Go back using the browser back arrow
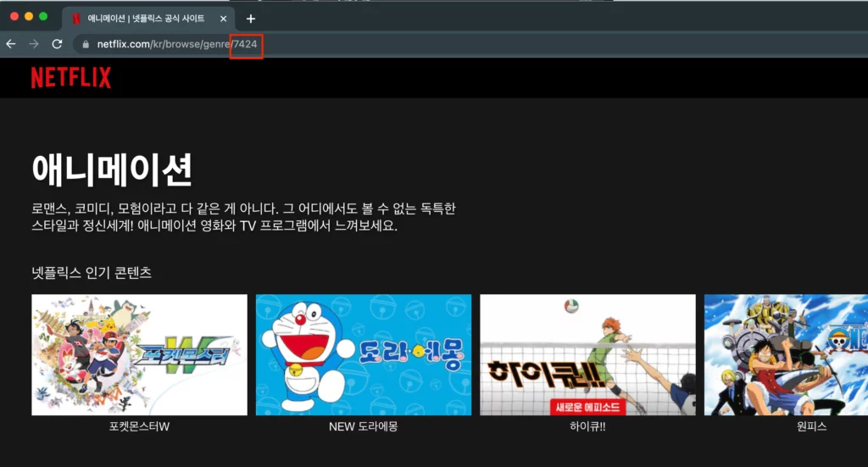The width and height of the screenshot is (868, 467). [10, 44]
